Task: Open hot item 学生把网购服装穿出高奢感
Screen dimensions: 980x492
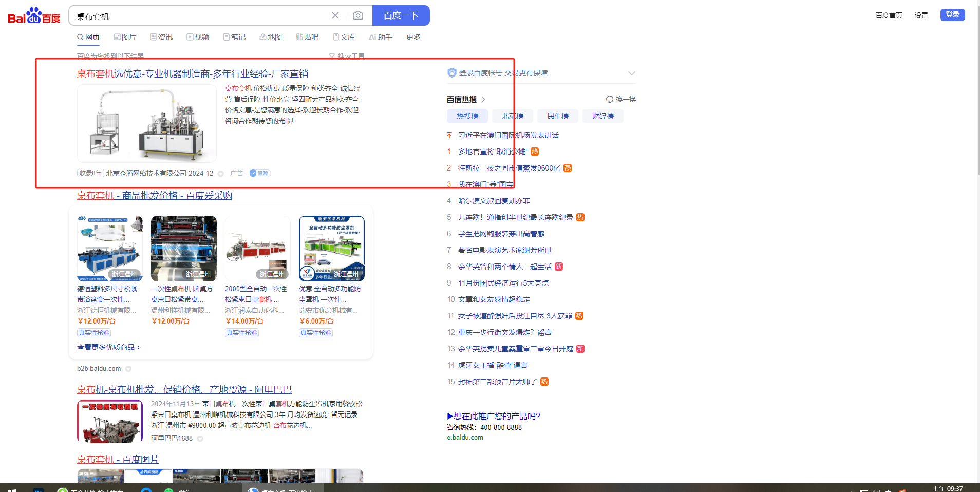Action: 501,234
